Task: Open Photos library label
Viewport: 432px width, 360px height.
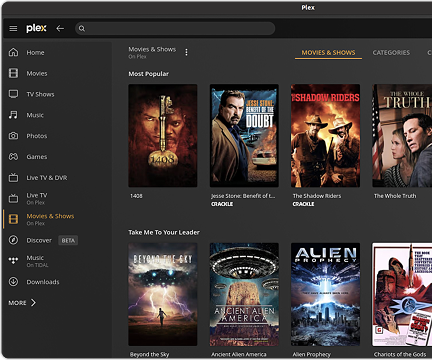Action: [37, 136]
